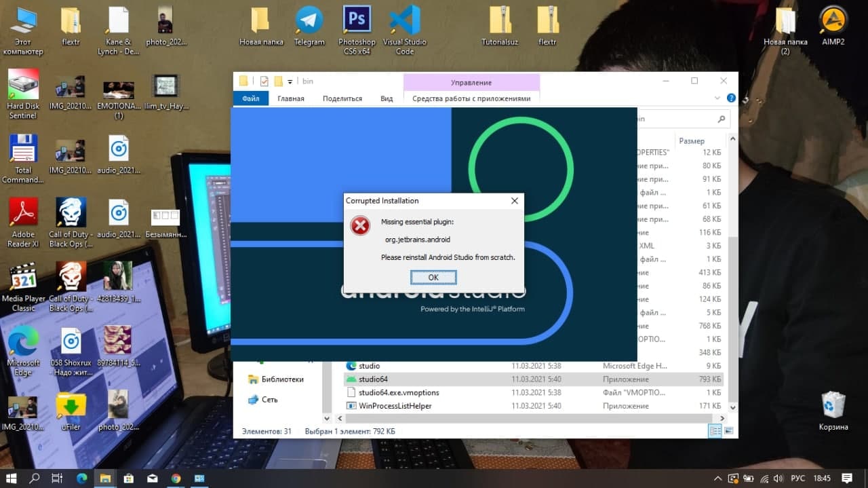Open notification center icon
This screenshot has width=868, height=488.
(x=846, y=478)
